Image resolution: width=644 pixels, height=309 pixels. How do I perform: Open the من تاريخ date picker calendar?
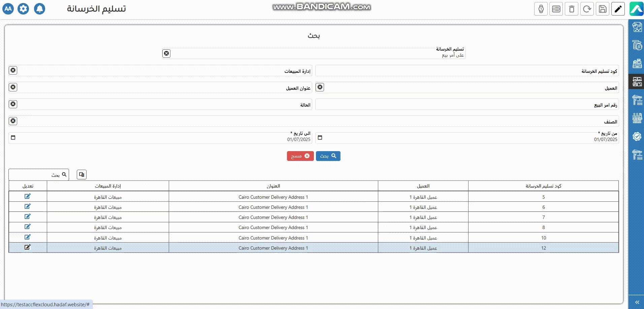[x=320, y=138]
